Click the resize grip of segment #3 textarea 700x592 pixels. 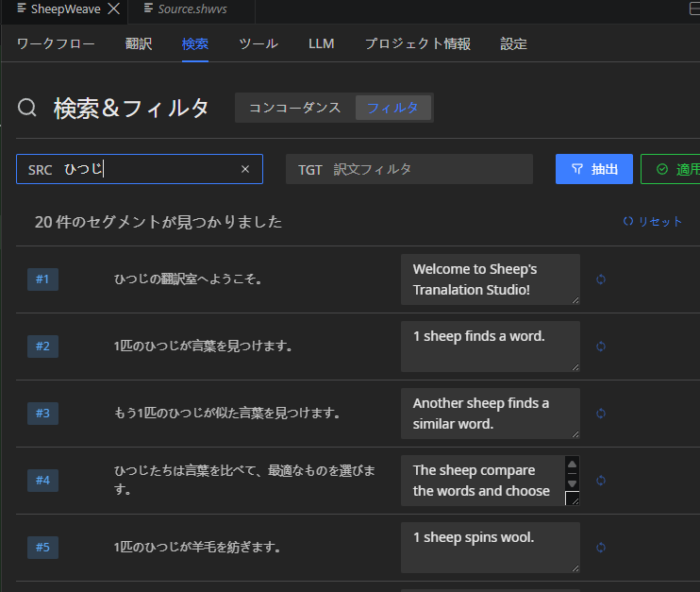point(575,434)
